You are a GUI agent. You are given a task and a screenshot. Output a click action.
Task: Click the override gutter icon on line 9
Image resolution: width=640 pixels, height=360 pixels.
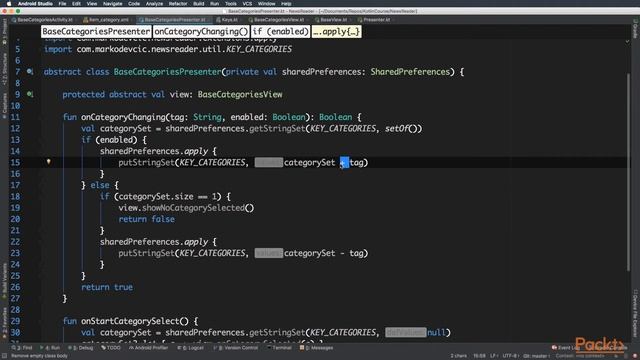[x=30, y=94]
